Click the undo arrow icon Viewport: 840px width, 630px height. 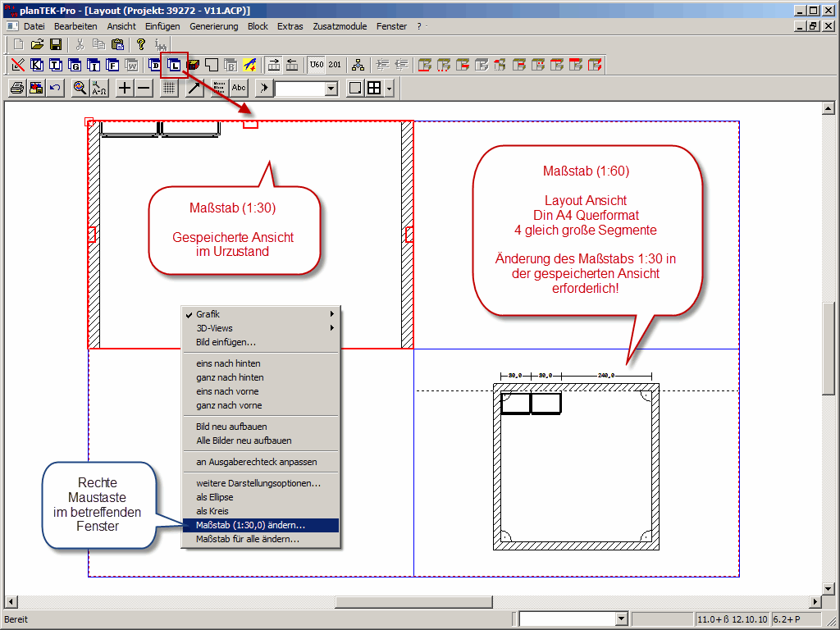pyautogui.click(x=54, y=88)
